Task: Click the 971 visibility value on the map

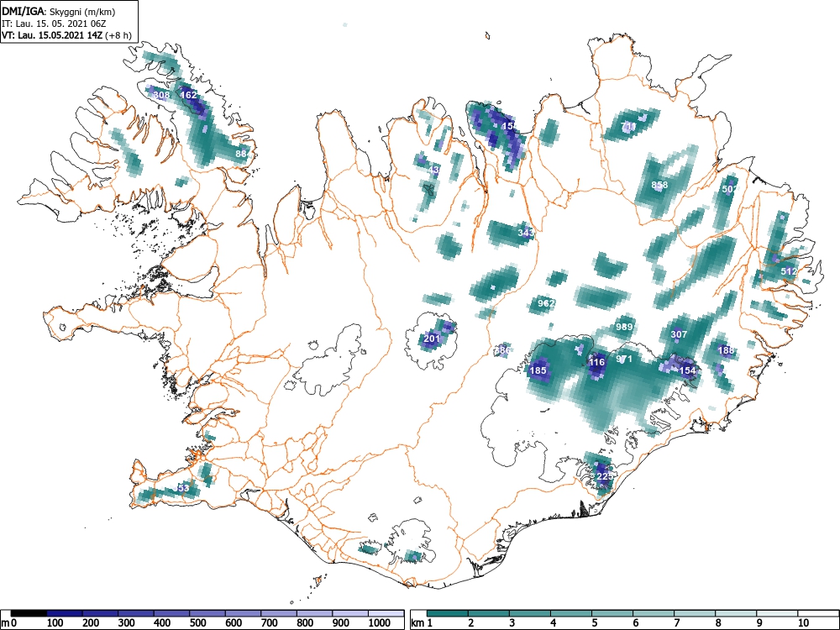Action: tap(624, 359)
